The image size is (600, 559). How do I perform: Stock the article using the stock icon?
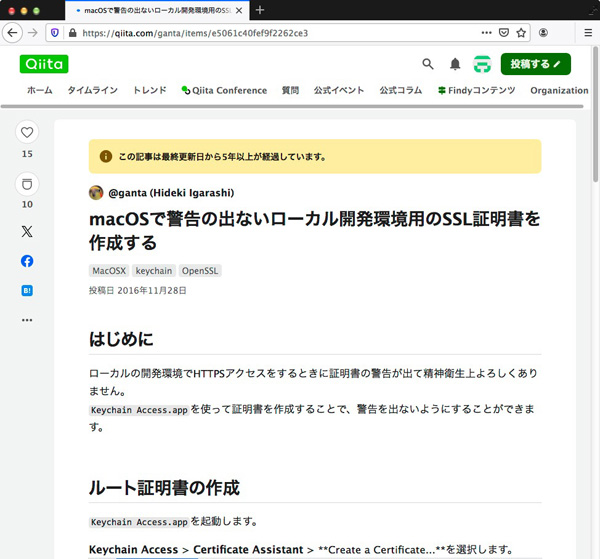click(x=27, y=184)
